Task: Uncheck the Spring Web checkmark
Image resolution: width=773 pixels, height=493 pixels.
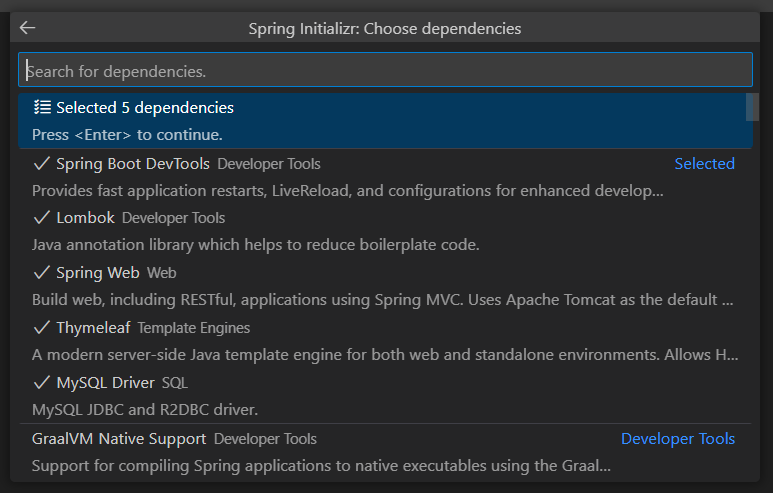Action: (41, 272)
